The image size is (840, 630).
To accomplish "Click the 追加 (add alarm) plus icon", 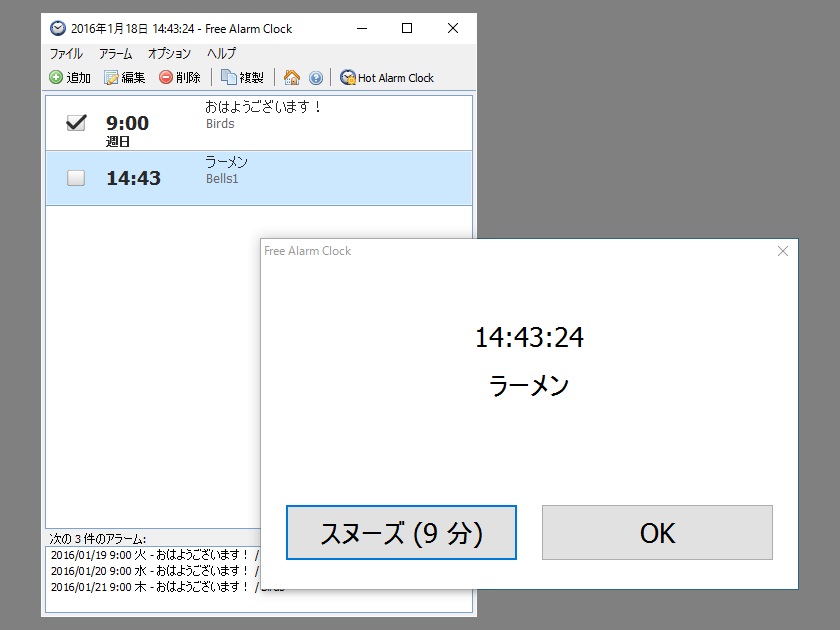I will (58, 76).
